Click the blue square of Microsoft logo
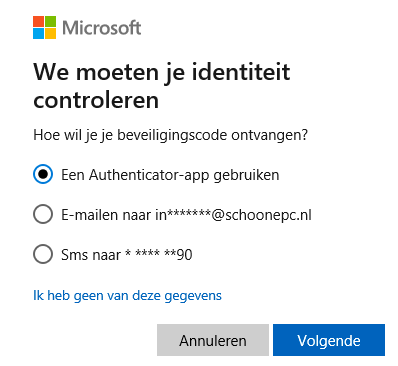Screen dimensions: 398x366 point(38,33)
